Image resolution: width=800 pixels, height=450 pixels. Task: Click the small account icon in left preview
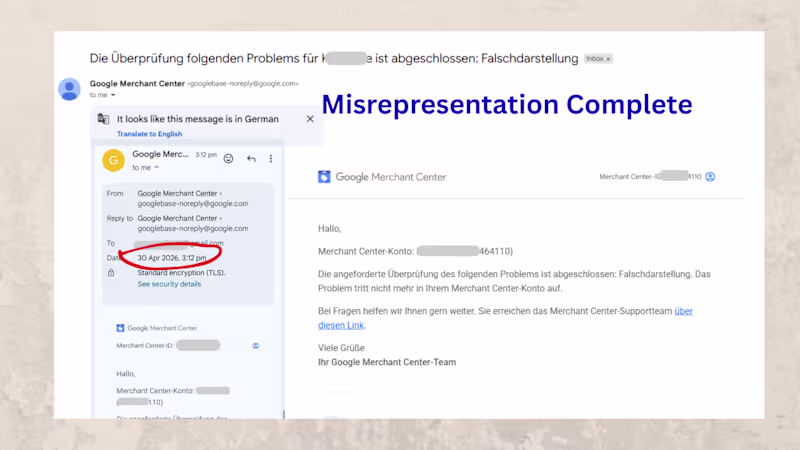click(x=256, y=346)
